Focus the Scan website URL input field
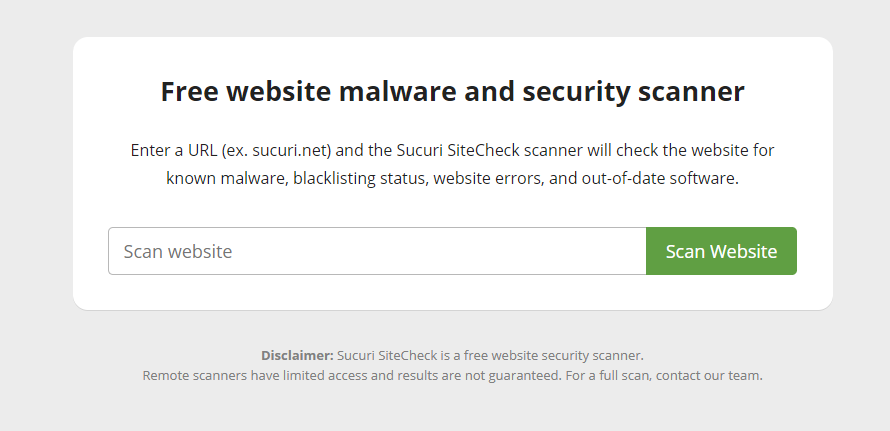 (377, 251)
